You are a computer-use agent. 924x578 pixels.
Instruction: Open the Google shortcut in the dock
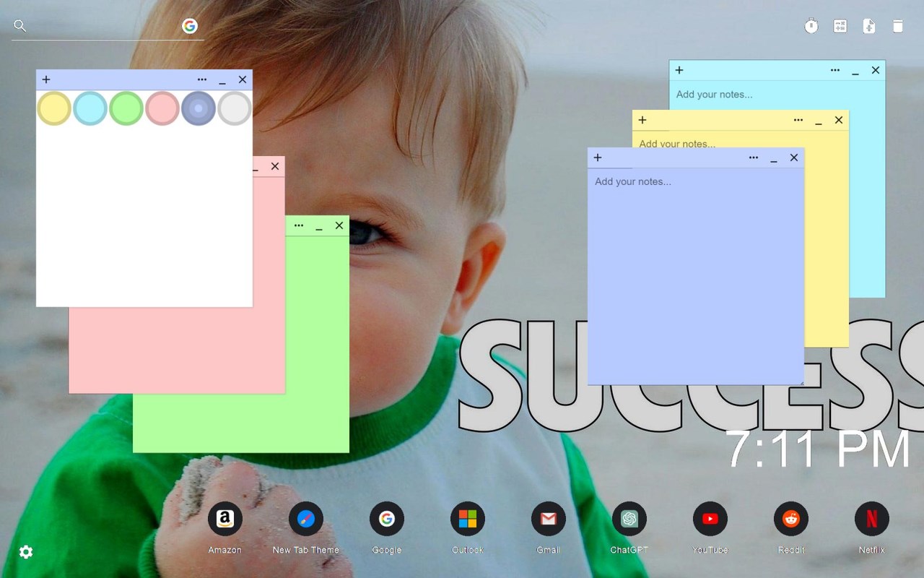[x=387, y=519]
